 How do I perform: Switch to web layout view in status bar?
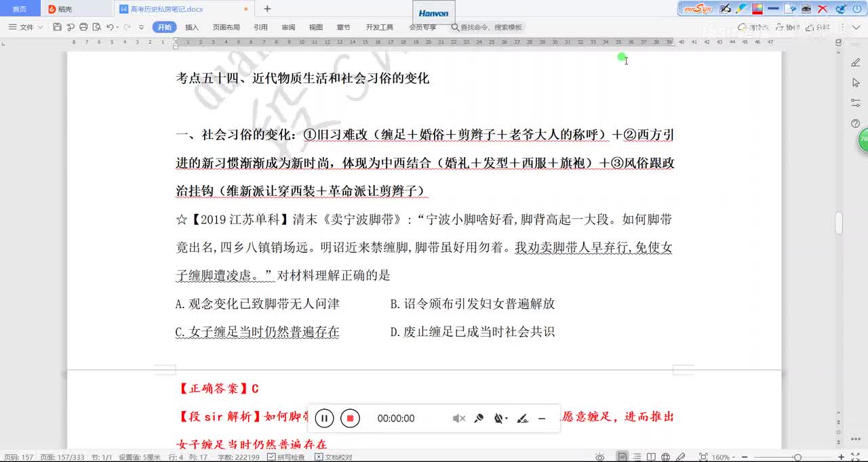coord(665,457)
